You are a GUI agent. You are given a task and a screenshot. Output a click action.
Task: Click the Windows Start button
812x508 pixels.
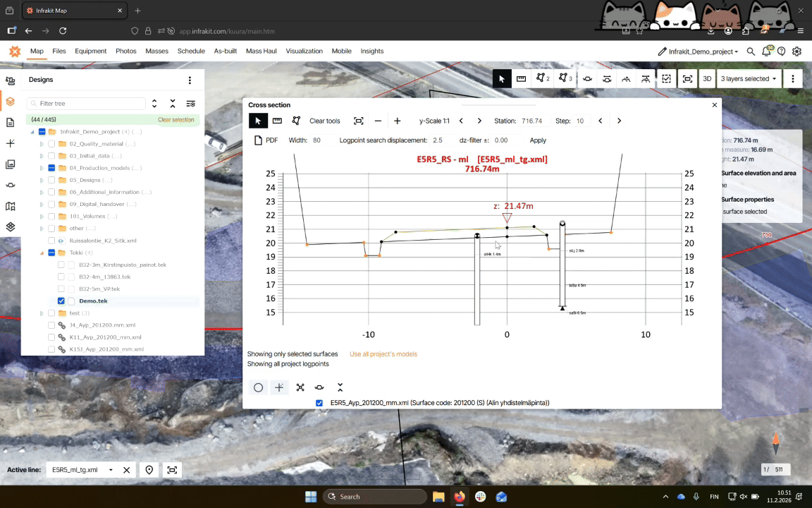pyautogui.click(x=311, y=497)
